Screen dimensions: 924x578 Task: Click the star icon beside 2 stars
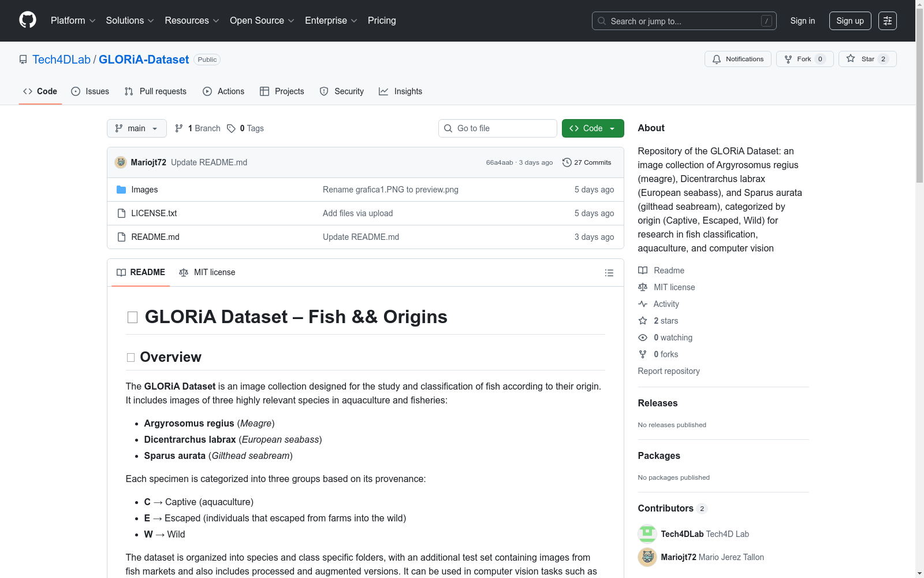[x=643, y=321]
